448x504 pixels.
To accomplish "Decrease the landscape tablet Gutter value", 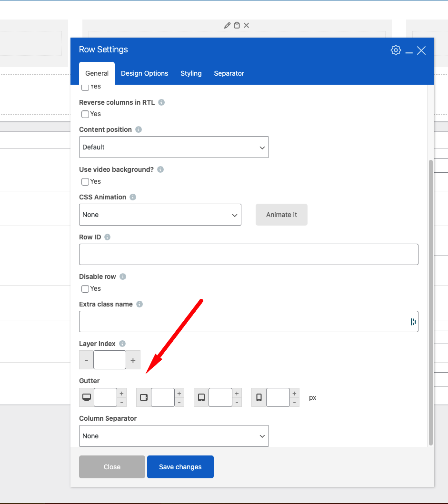I will (179, 403).
